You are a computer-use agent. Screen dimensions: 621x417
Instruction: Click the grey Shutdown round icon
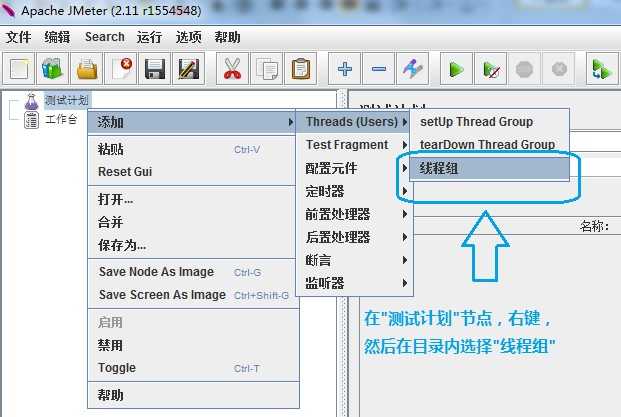click(x=559, y=69)
